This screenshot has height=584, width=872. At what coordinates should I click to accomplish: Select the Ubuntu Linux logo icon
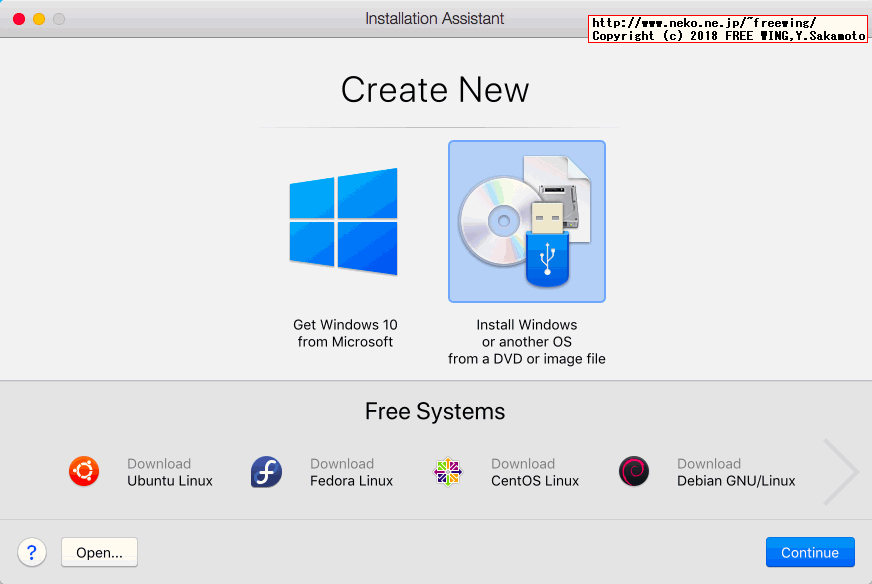84,471
